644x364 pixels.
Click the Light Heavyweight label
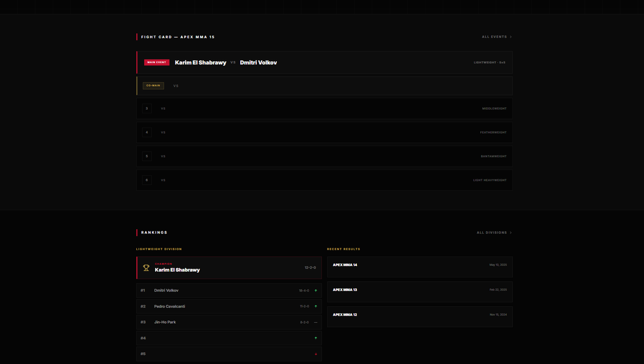pos(490,180)
